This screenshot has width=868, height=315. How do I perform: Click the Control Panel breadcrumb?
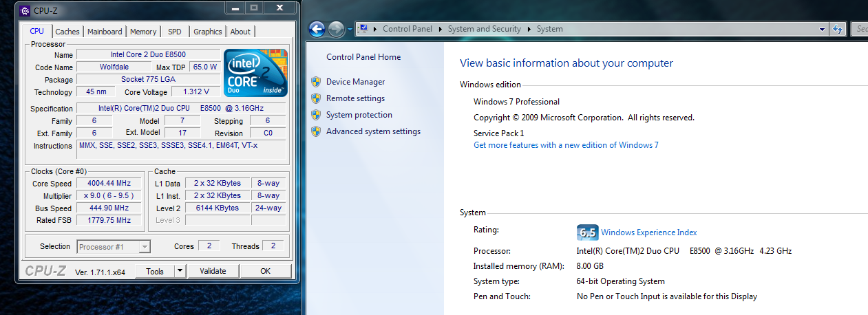point(407,29)
